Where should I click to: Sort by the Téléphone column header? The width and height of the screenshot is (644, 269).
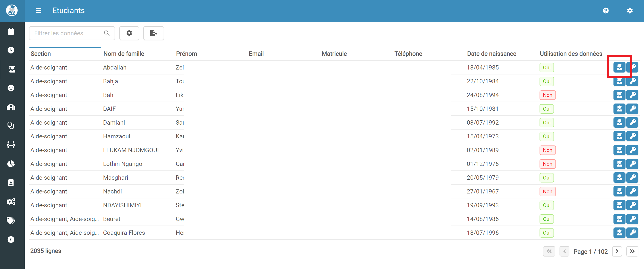coord(408,54)
